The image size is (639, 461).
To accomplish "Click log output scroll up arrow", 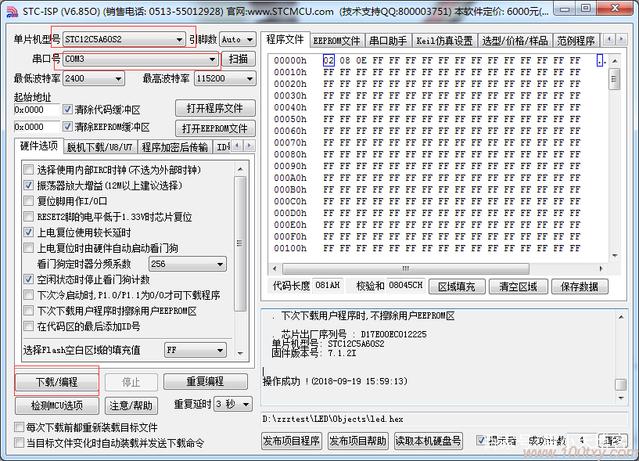I will point(621,317).
